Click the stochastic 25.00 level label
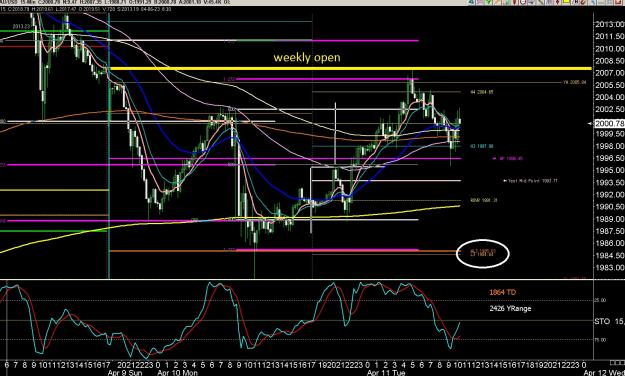 601,300
